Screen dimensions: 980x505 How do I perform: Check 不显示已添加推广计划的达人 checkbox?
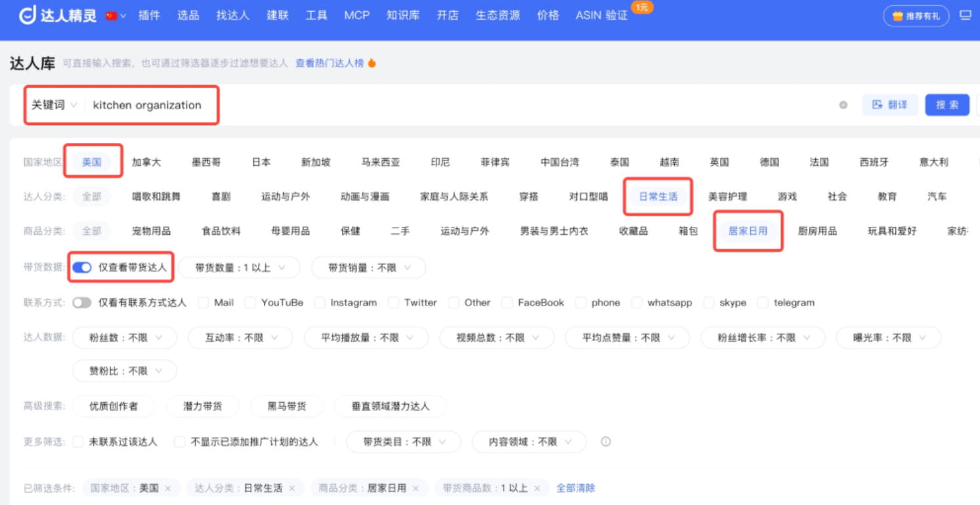click(x=179, y=442)
